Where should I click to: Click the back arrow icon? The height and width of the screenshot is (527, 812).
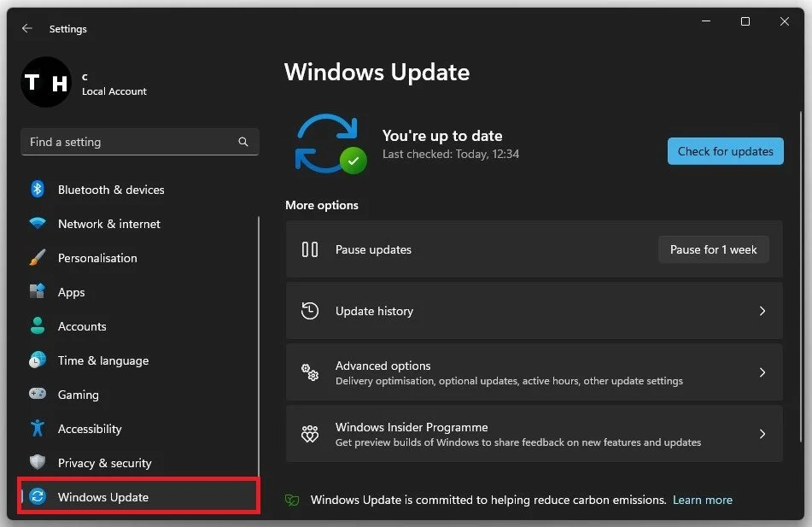pos(27,28)
